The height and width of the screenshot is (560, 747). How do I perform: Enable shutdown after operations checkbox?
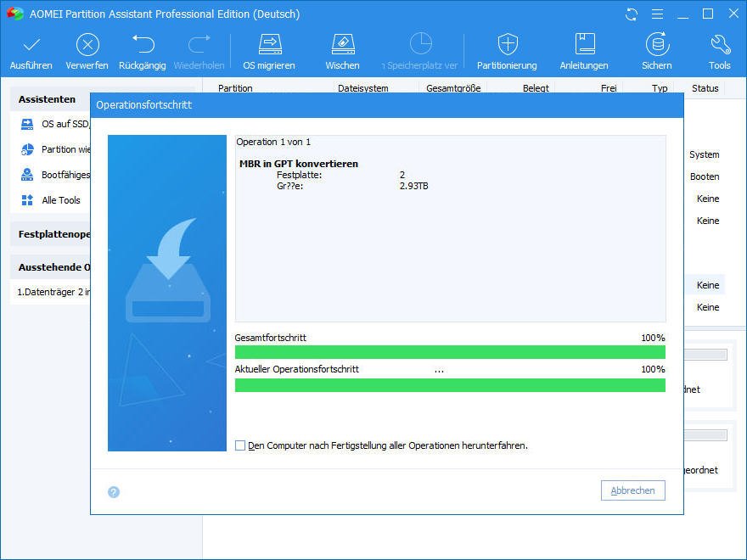click(240, 445)
